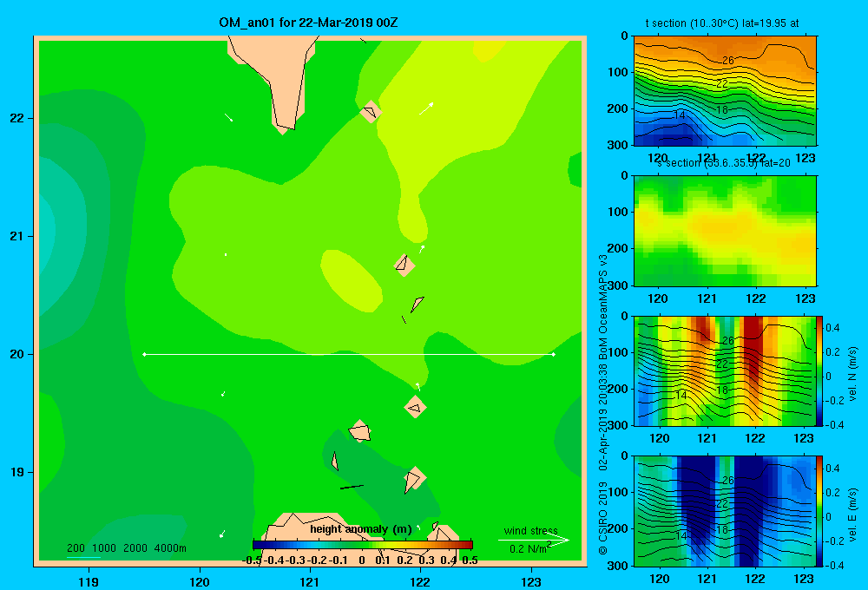
Task: Click longitude label 122 on main map axis
Action: pos(420,581)
